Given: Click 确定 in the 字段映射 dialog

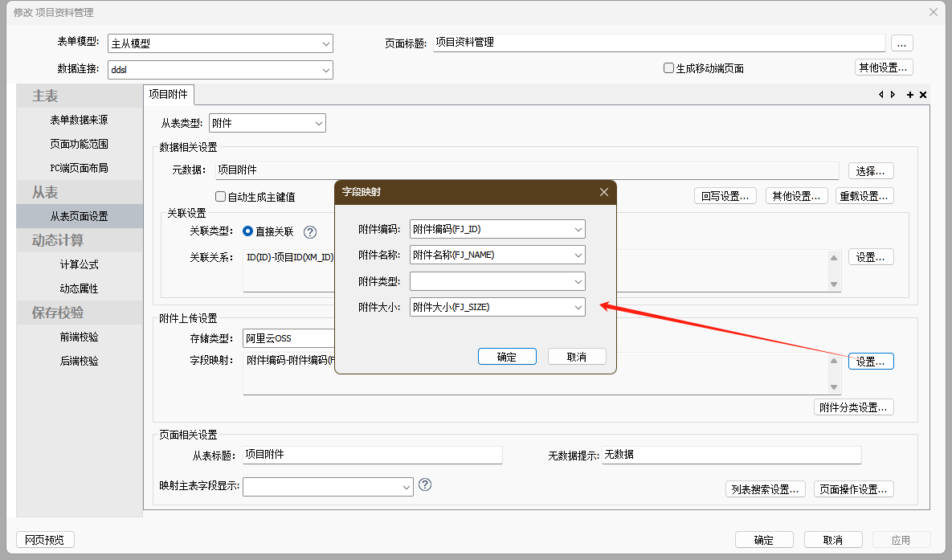Looking at the screenshot, I should 507,357.
